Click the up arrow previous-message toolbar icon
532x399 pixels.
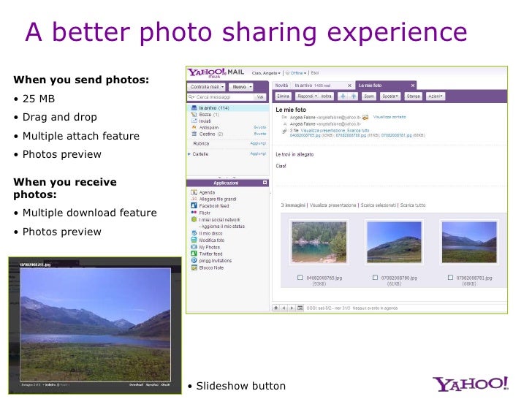(x=354, y=96)
